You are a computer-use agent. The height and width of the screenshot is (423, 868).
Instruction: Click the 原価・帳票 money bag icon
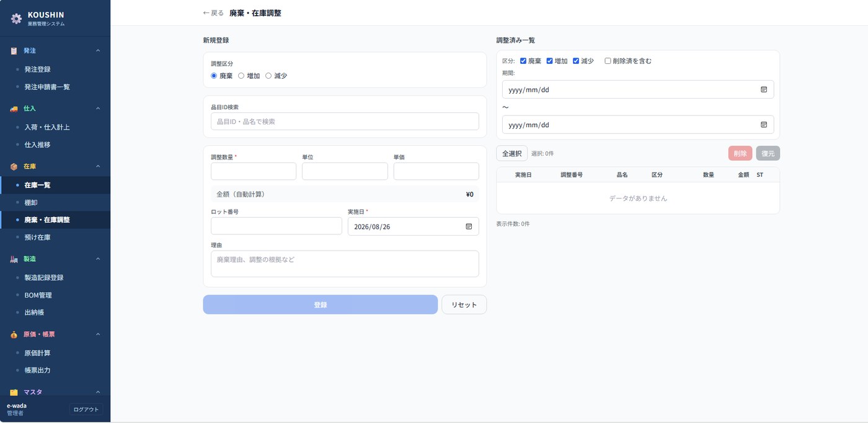14,334
